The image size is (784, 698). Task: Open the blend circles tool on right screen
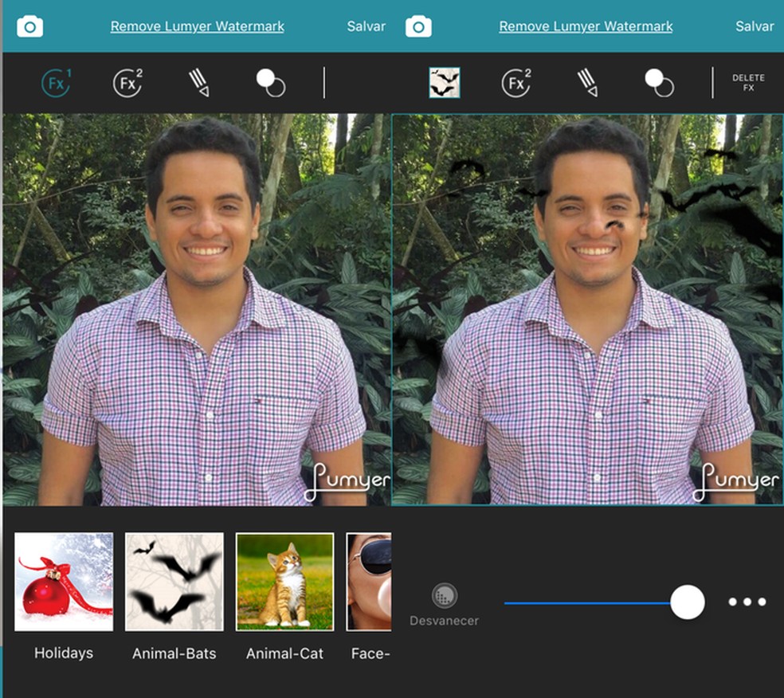(x=659, y=83)
